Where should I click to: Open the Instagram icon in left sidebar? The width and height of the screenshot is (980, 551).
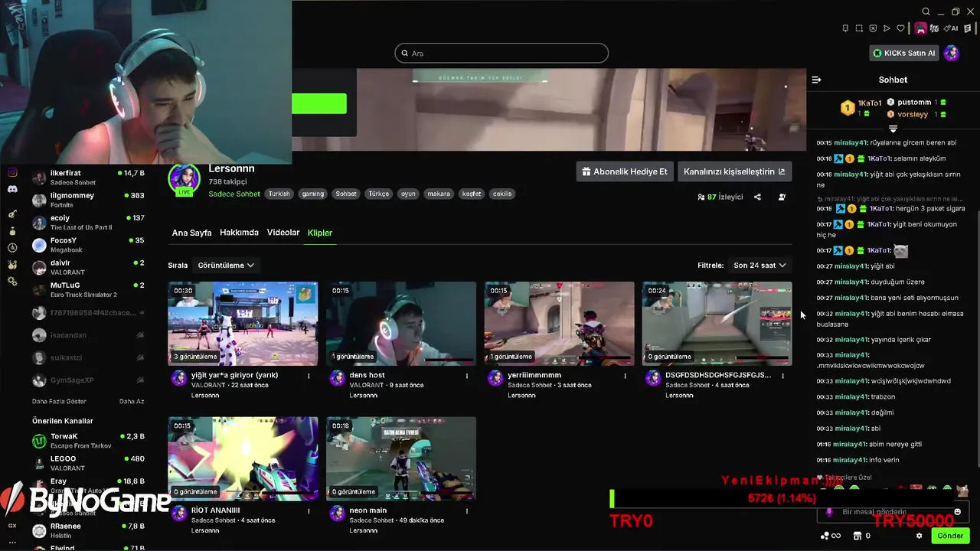tap(12, 173)
